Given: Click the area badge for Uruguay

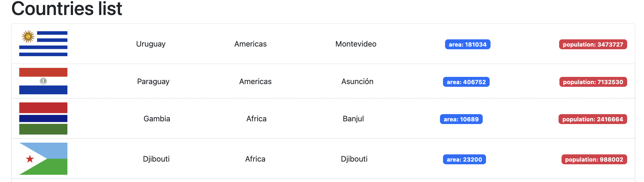Looking at the screenshot, I should (x=467, y=44).
